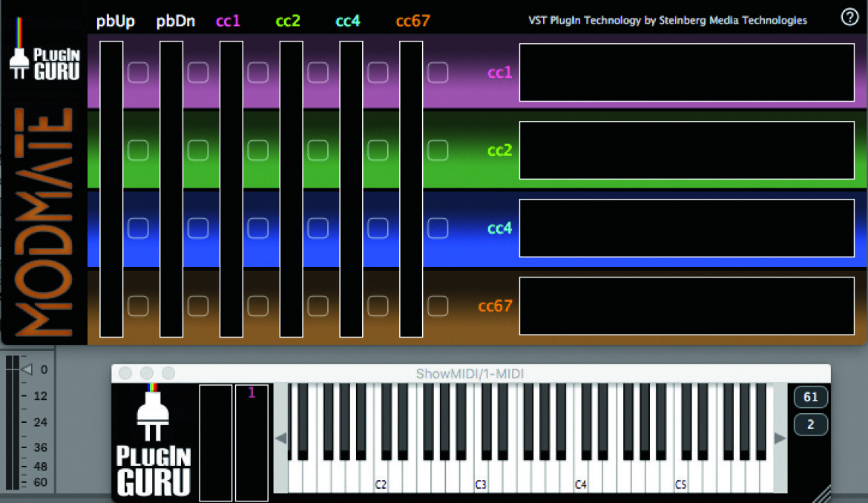Shift ShowMIDI keyboard left with arrow
The height and width of the screenshot is (503, 868).
(280, 438)
